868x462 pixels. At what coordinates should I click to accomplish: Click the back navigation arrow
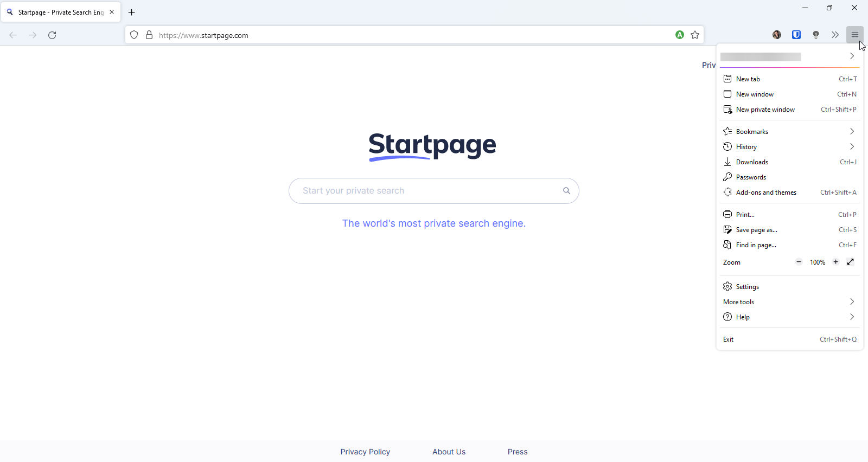point(13,35)
